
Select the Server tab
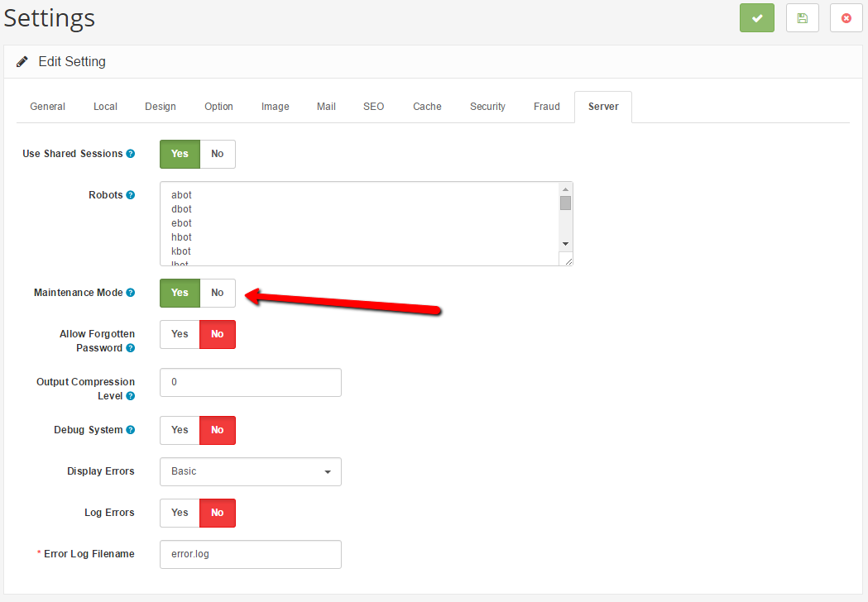coord(603,107)
